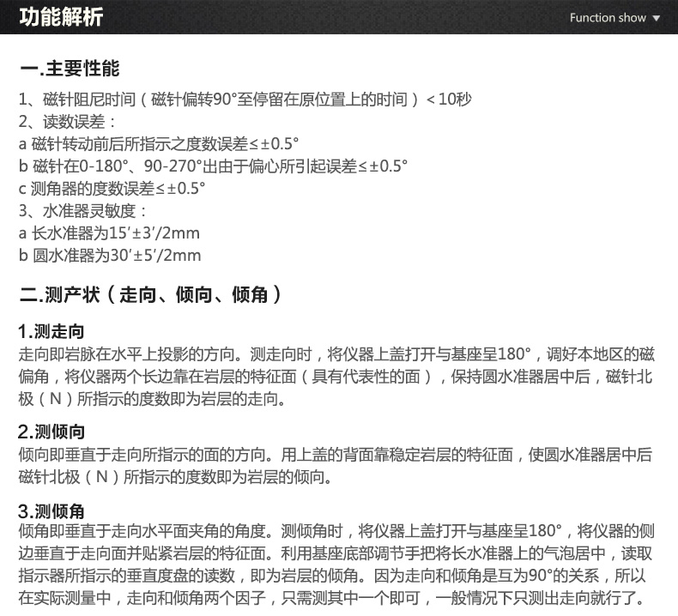
Task: Select the 一.主要性能 section heading
Action: point(70,69)
